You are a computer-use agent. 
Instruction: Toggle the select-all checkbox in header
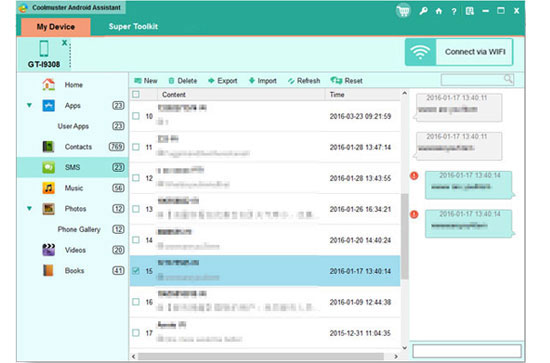(136, 94)
